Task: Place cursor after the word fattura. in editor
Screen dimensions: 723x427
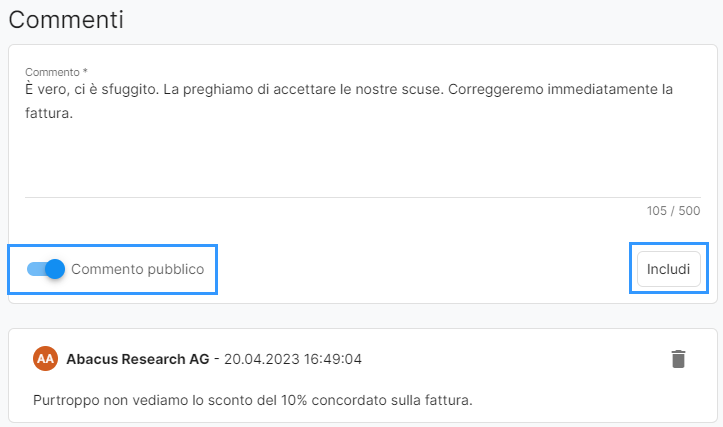Action: 74,113
